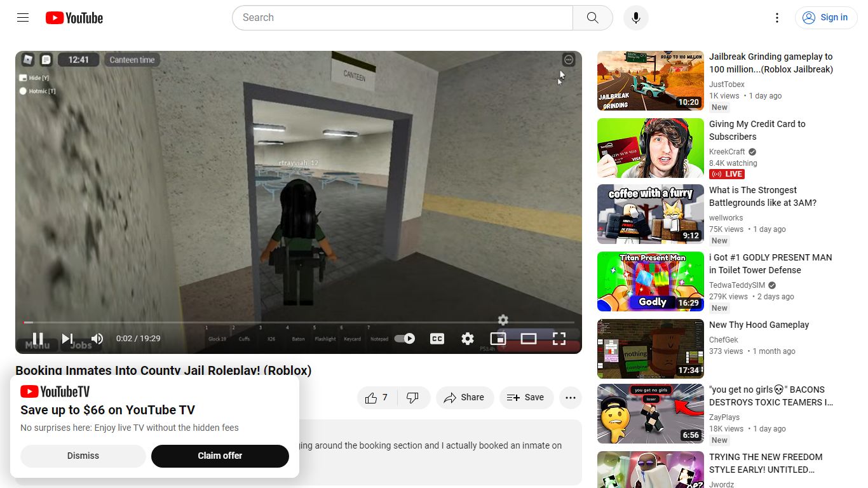Enable miniplayer mode
This screenshot has width=868, height=488.
pyautogui.click(x=498, y=339)
